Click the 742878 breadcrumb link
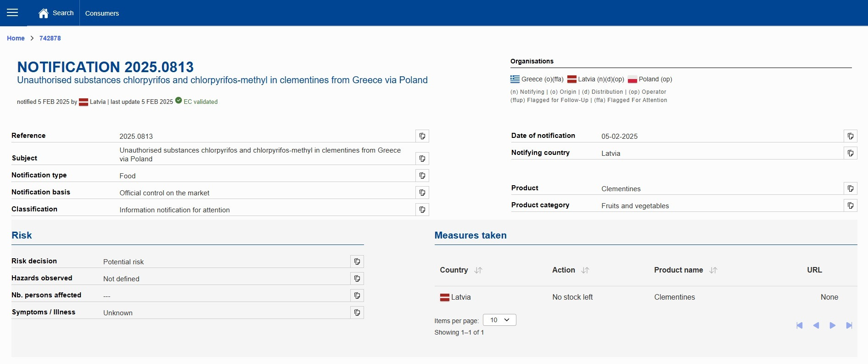 (x=50, y=38)
